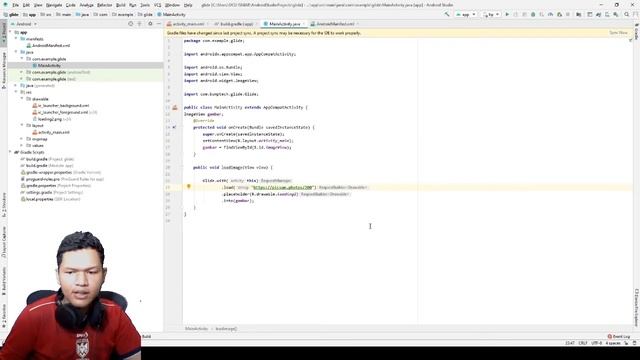
Task: Click the profiler icon in run toolbar
Action: pos(551,14)
